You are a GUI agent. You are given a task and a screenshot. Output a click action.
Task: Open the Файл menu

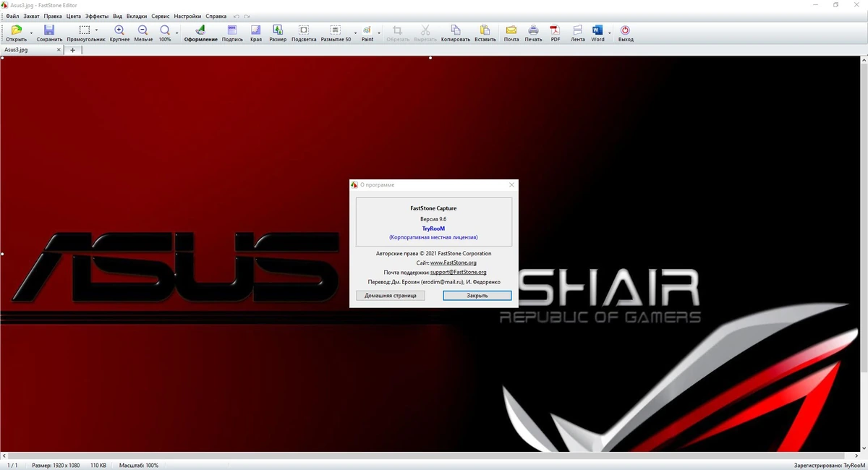[12, 16]
